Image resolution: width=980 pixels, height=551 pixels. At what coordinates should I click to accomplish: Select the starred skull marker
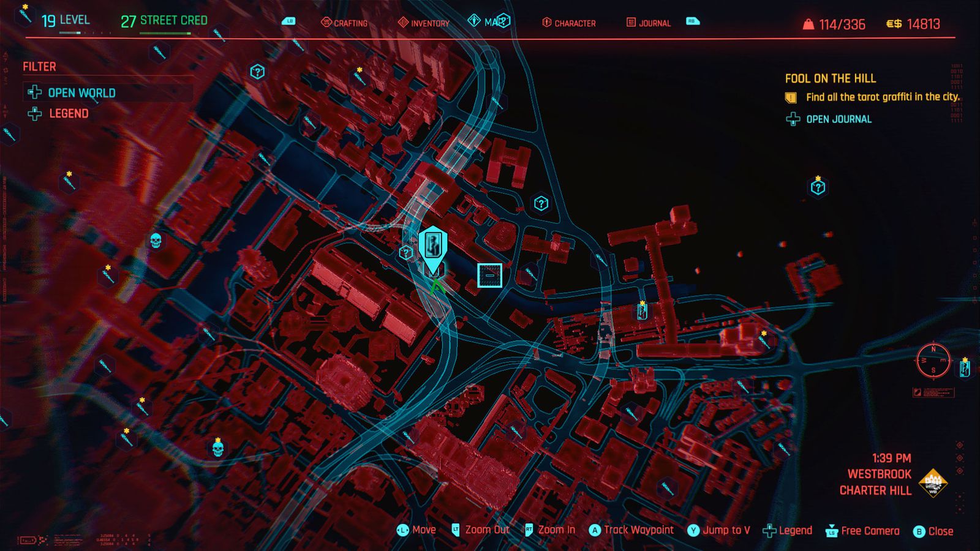pyautogui.click(x=217, y=448)
